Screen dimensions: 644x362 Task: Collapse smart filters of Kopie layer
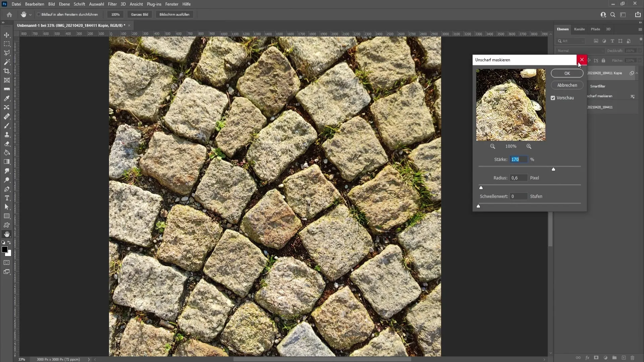(637, 73)
